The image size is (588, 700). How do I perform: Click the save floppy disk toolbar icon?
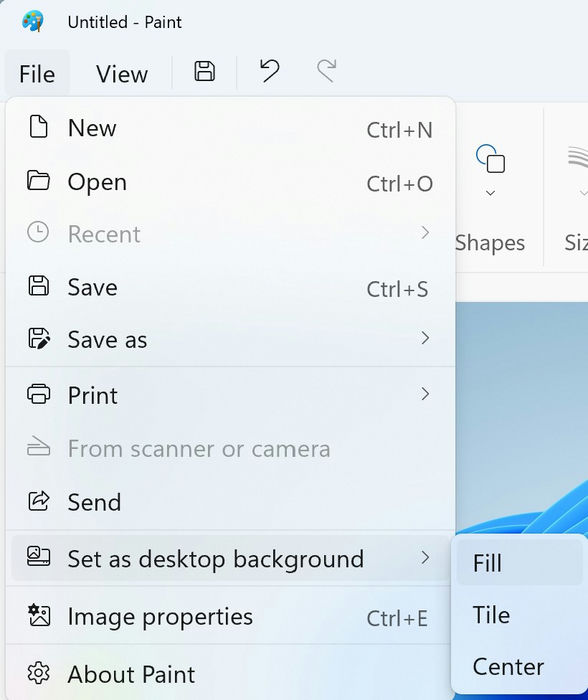[x=204, y=71]
